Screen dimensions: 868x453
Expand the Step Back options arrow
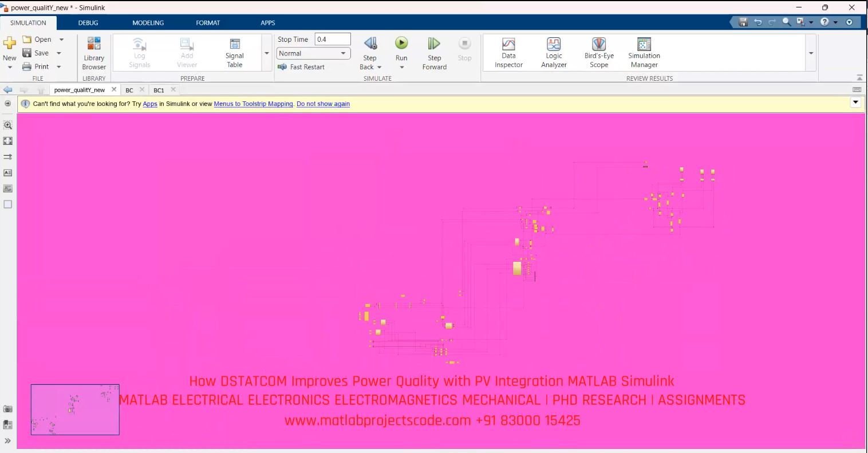(379, 68)
